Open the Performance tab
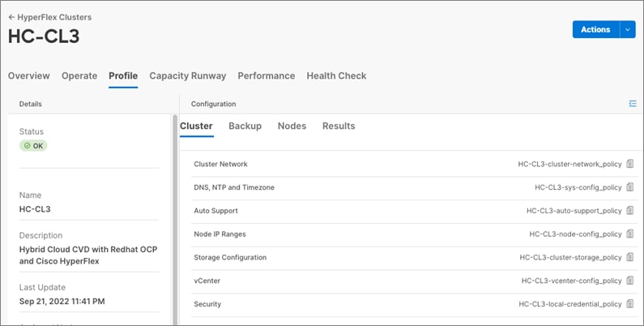This screenshot has height=326, width=644. tap(267, 76)
